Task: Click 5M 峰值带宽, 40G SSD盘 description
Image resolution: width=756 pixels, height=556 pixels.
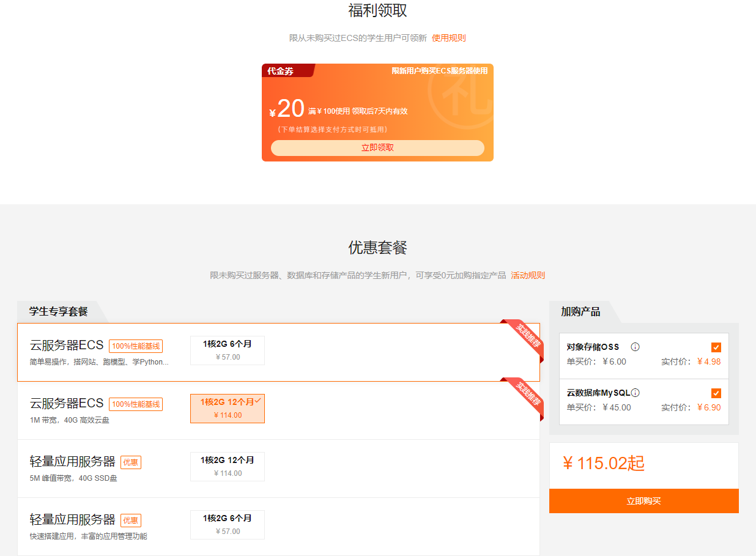Action: [x=73, y=478]
